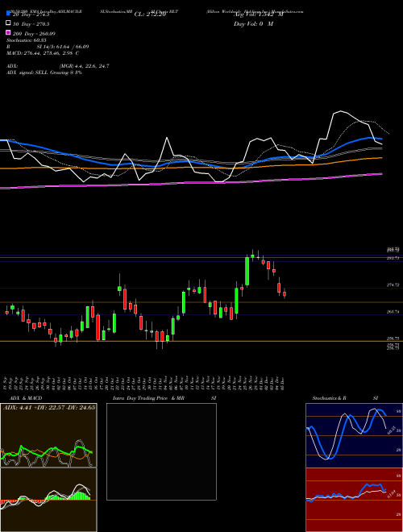This screenshot has height=532, width=403.
Task: Open the red RSI chart panel
Action: (x=354, y=500)
